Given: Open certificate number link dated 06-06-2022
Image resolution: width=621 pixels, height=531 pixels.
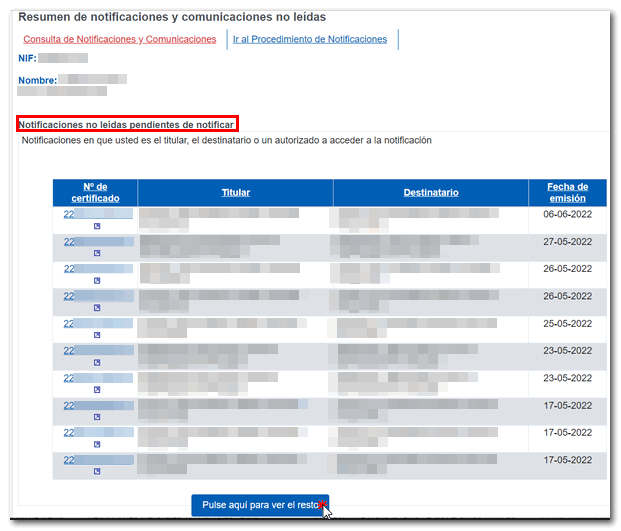Looking at the screenshot, I should coord(95,214).
